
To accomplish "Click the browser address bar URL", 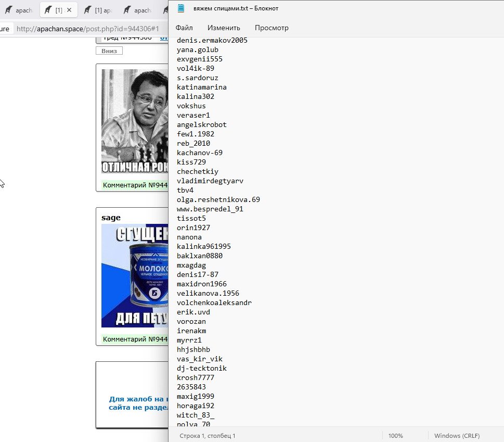I will [87, 29].
